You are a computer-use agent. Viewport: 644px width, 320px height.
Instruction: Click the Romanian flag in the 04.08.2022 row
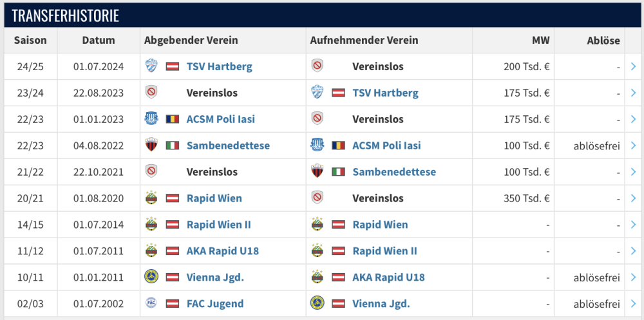(x=338, y=146)
